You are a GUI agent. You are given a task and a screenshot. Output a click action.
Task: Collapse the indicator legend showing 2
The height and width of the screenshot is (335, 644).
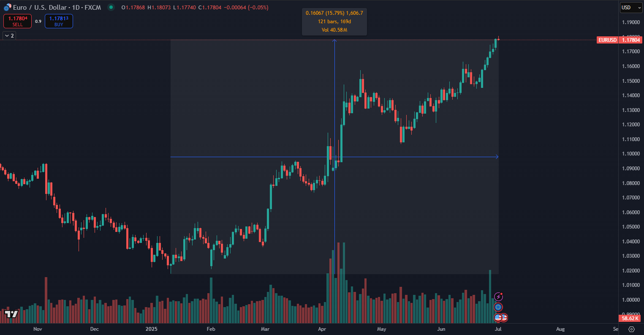[x=9, y=35]
